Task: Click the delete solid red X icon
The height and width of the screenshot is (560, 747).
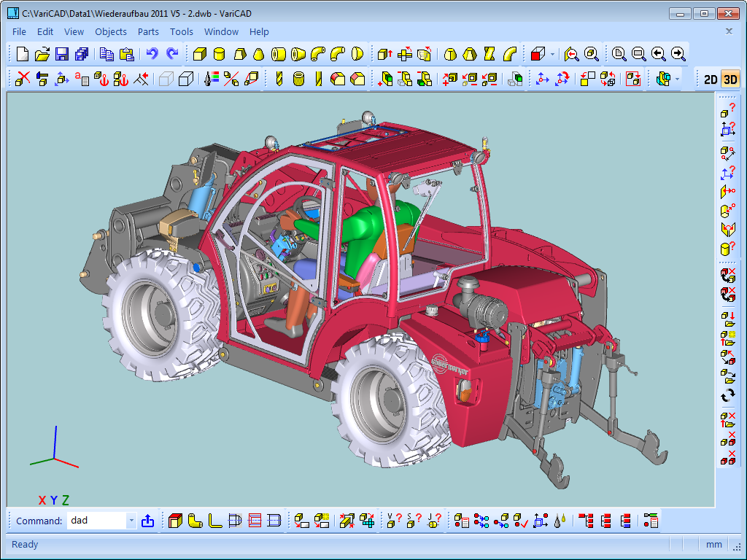Action: pos(23,79)
